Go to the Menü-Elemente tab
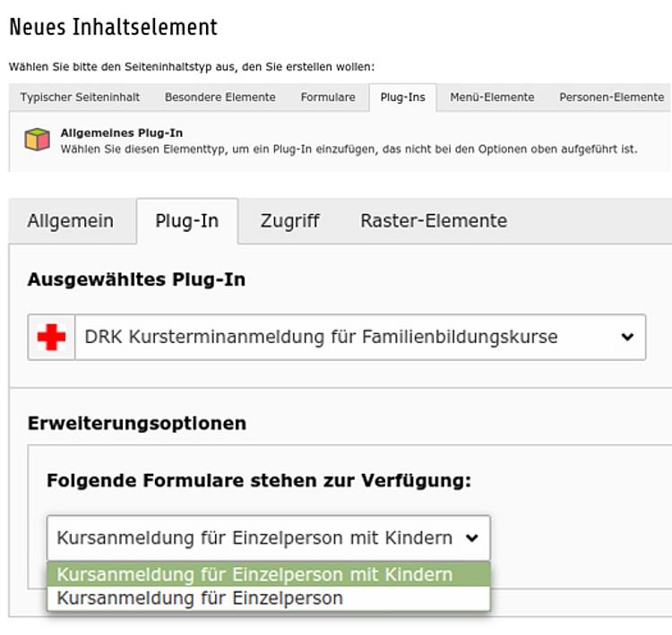The image size is (672, 635). coord(492,98)
